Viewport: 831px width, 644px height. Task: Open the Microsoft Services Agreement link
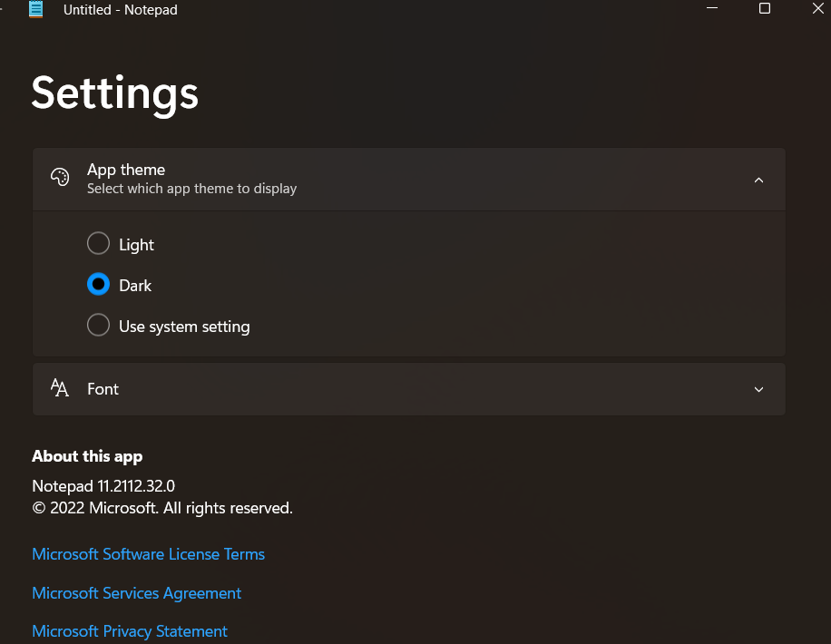(136, 593)
